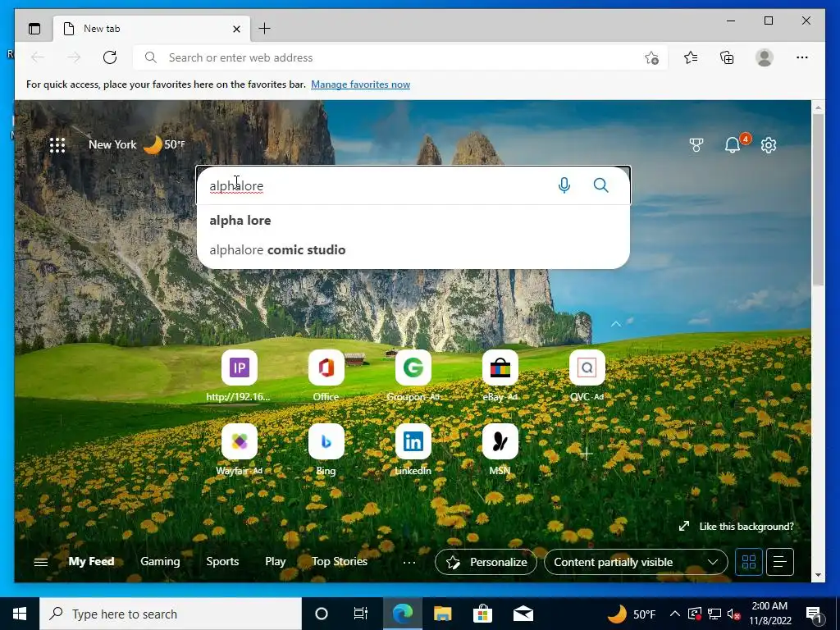The height and width of the screenshot is (630, 840).
Task: Open Settings and more menu
Action: pos(802,57)
